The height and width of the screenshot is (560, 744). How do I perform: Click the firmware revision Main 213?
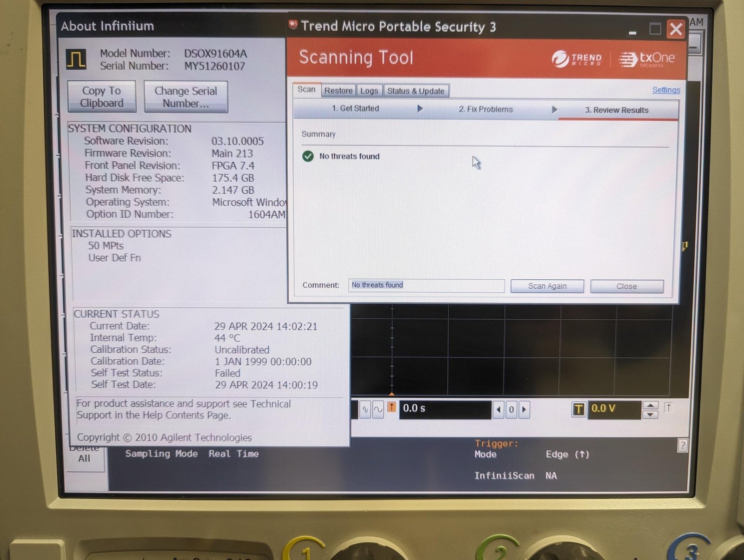pos(232,153)
